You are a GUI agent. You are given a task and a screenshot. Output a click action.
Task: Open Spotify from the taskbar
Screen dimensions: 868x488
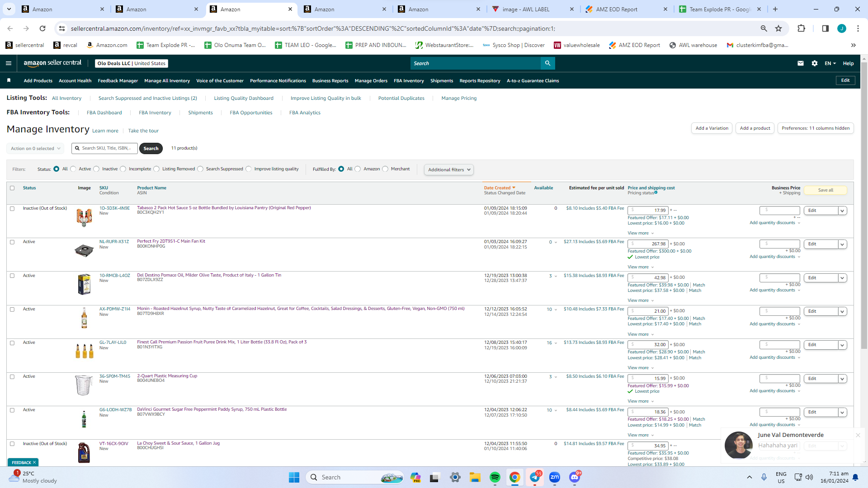(495, 477)
